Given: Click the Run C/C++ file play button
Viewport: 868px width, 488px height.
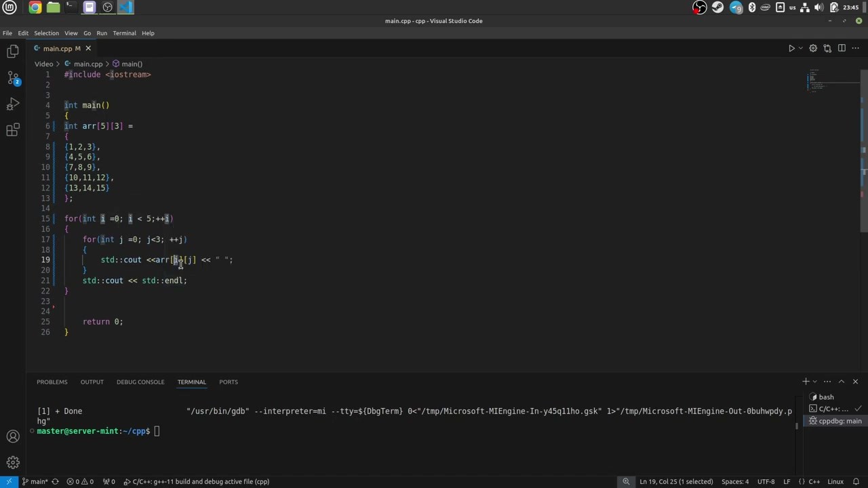Looking at the screenshot, I should tap(791, 48).
